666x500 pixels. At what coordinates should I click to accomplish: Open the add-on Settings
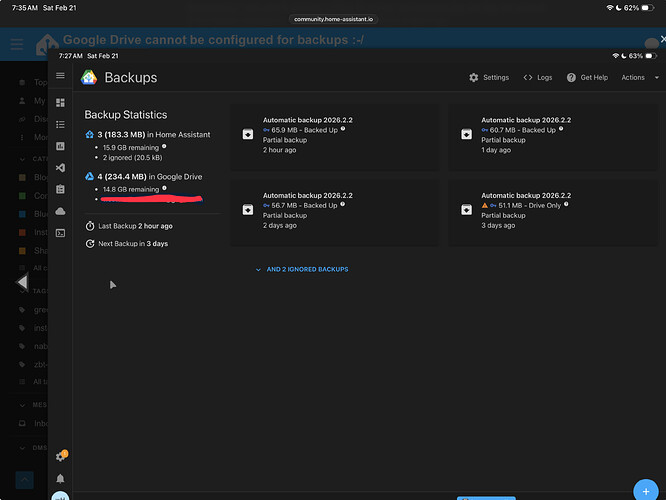click(x=489, y=77)
